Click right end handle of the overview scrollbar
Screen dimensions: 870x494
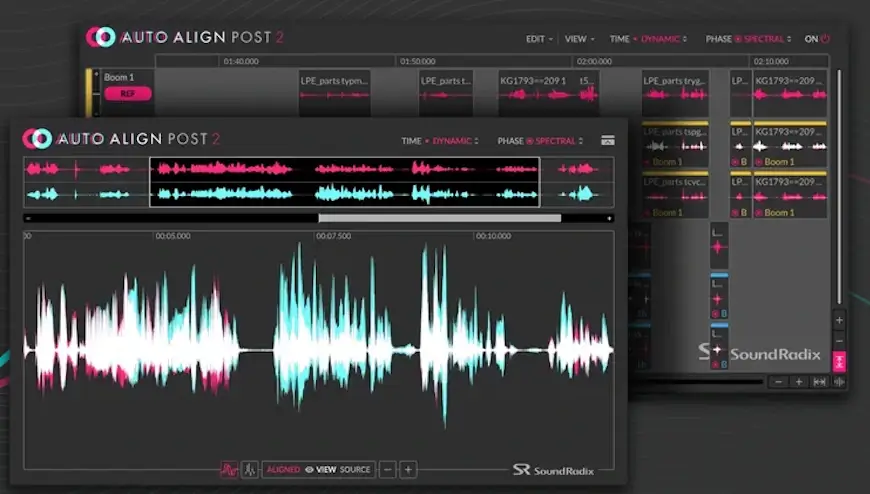[609, 219]
